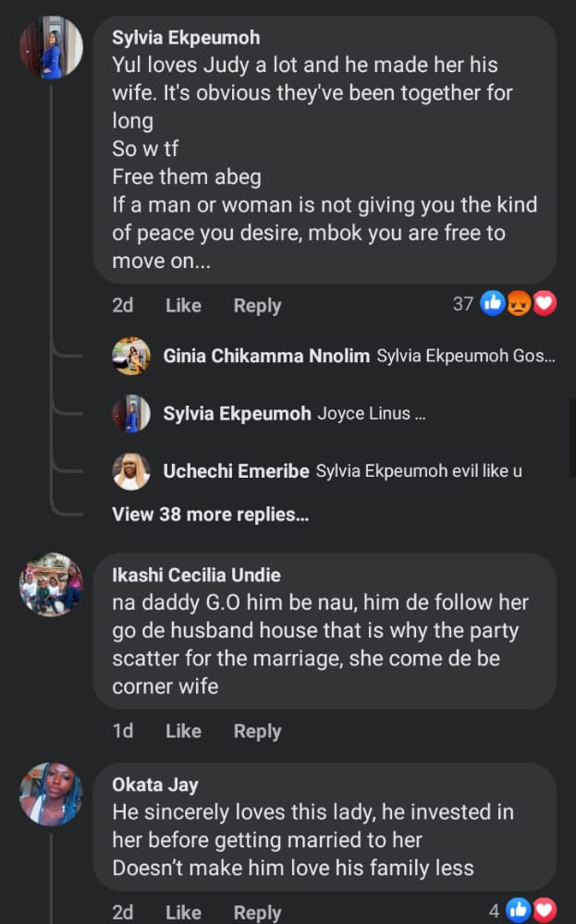
Task: Click the red heart reaction on Sylvia's comment
Action: coord(545,303)
